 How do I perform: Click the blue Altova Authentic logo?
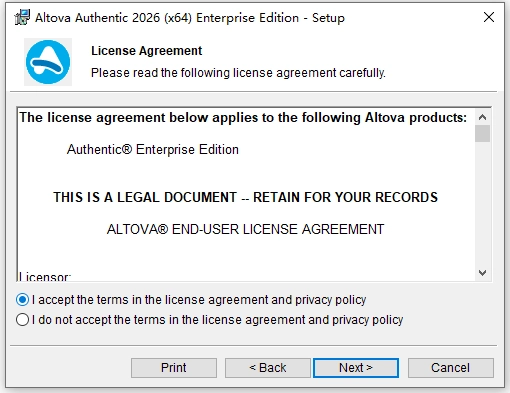coord(48,62)
